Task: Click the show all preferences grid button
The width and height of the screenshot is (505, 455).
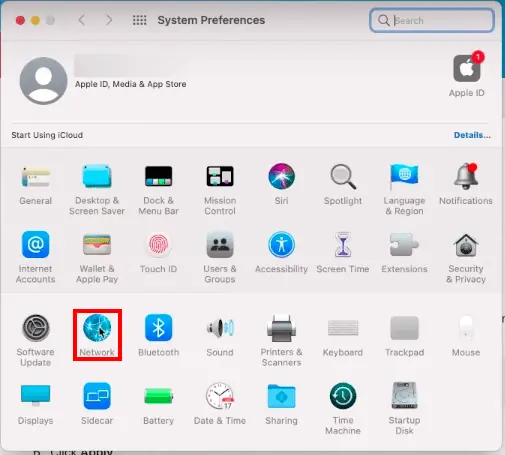Action: pos(140,20)
